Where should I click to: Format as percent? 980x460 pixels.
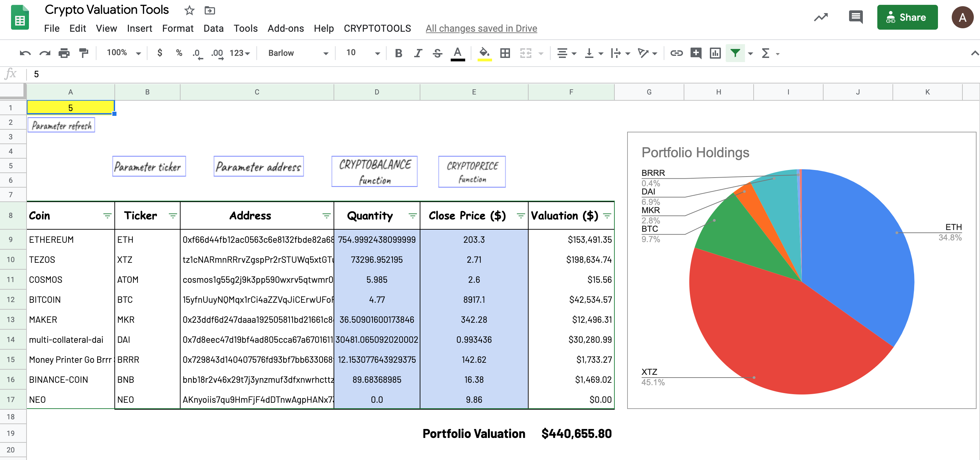point(179,53)
